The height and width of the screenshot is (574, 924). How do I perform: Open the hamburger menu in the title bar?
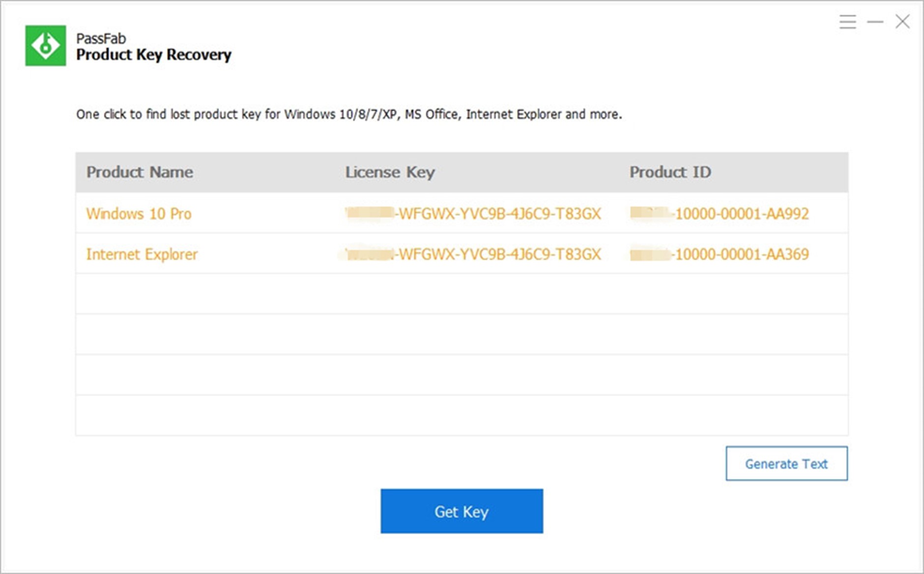(847, 22)
